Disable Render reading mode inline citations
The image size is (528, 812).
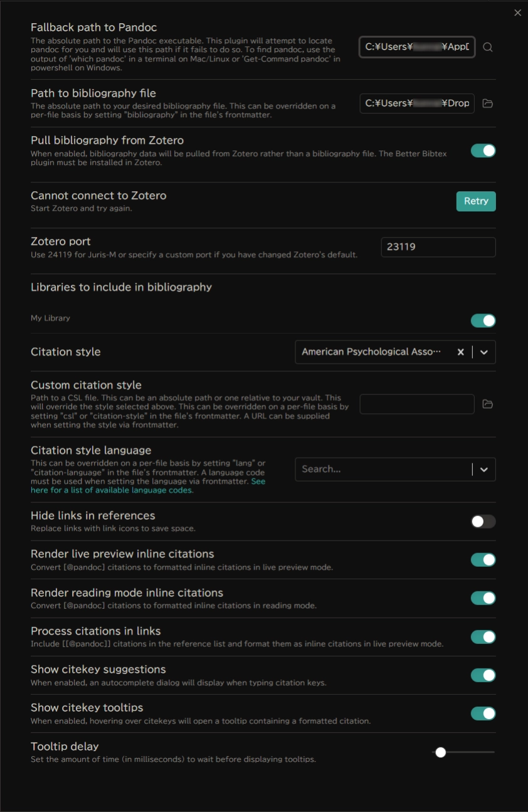[483, 598]
